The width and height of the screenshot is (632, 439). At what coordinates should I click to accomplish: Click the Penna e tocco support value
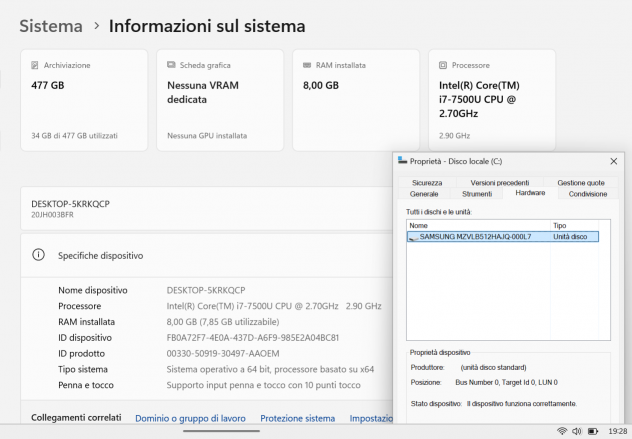click(x=264, y=385)
